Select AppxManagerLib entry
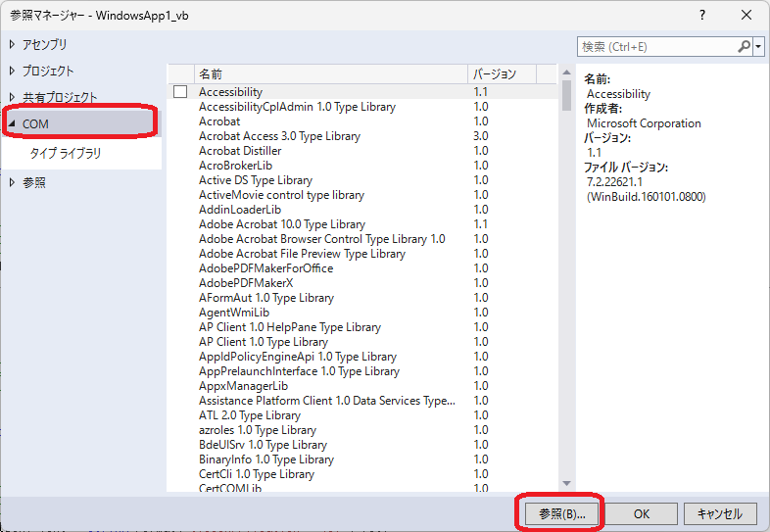 243,386
